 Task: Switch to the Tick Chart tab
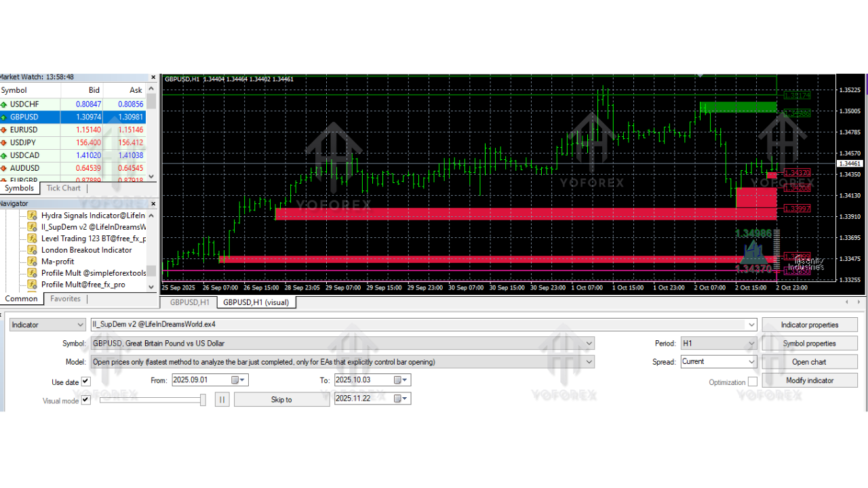63,188
